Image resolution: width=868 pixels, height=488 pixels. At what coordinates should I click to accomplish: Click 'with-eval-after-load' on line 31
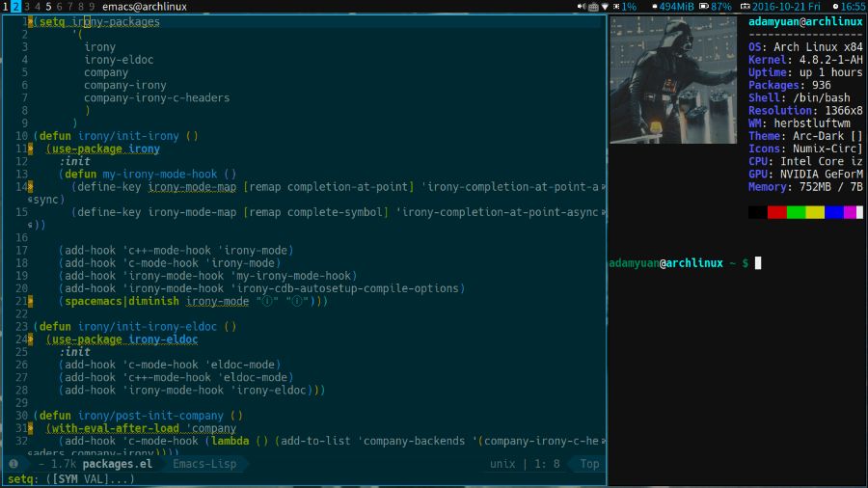pyautogui.click(x=116, y=429)
